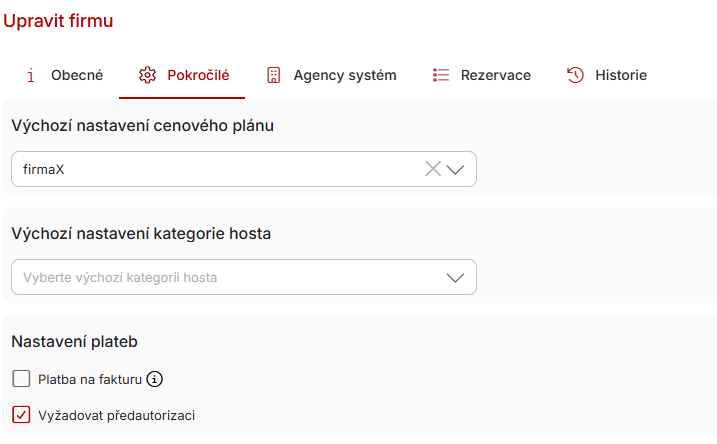Click the clock icon beside Historie
This screenshot has height=444, width=717.
(575, 75)
